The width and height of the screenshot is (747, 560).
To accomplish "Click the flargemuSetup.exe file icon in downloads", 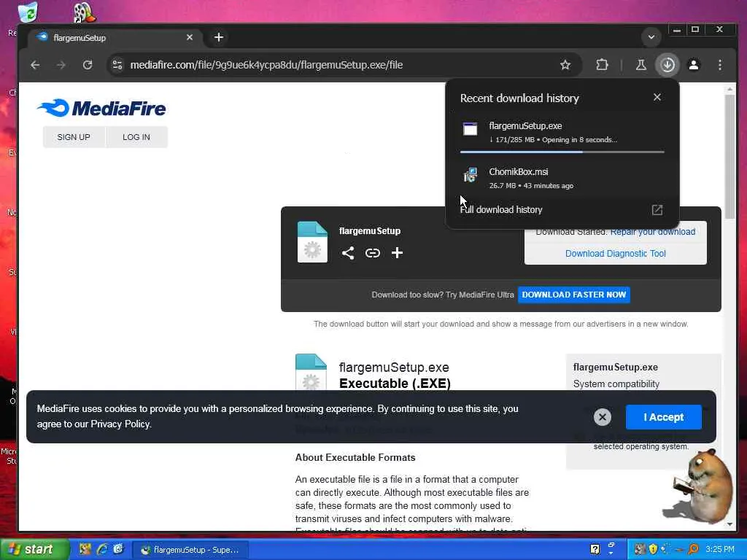I will [x=471, y=129].
